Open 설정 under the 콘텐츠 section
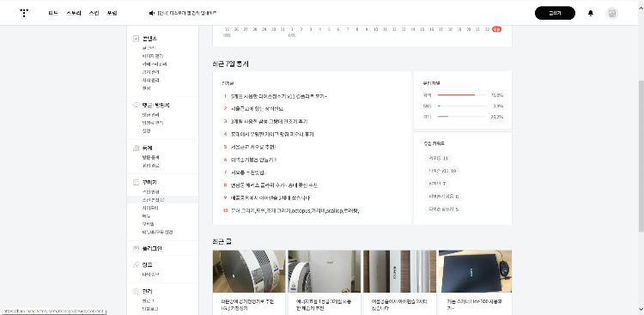 point(146,88)
